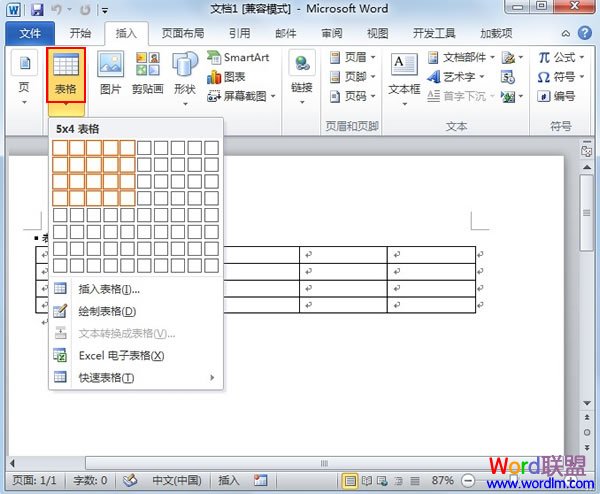Switch to the 页面布局 tab
Viewport: 600px width, 494px height.
[x=183, y=34]
